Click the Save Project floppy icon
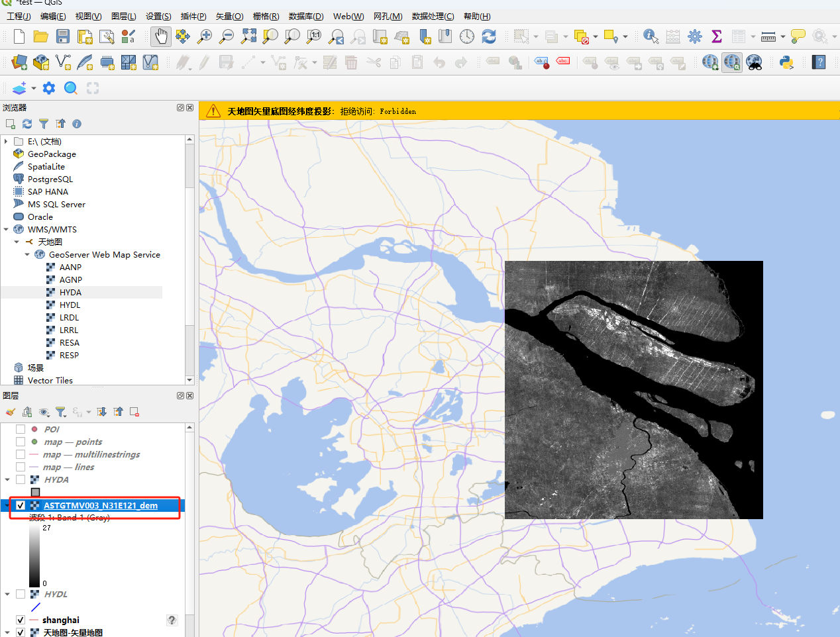The image size is (840, 637). pos(63,36)
